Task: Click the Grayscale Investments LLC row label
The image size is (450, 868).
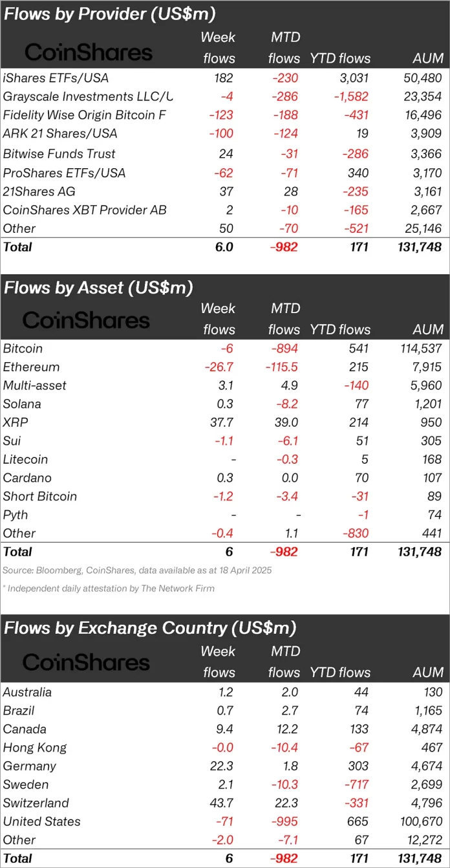Action: 88,96
